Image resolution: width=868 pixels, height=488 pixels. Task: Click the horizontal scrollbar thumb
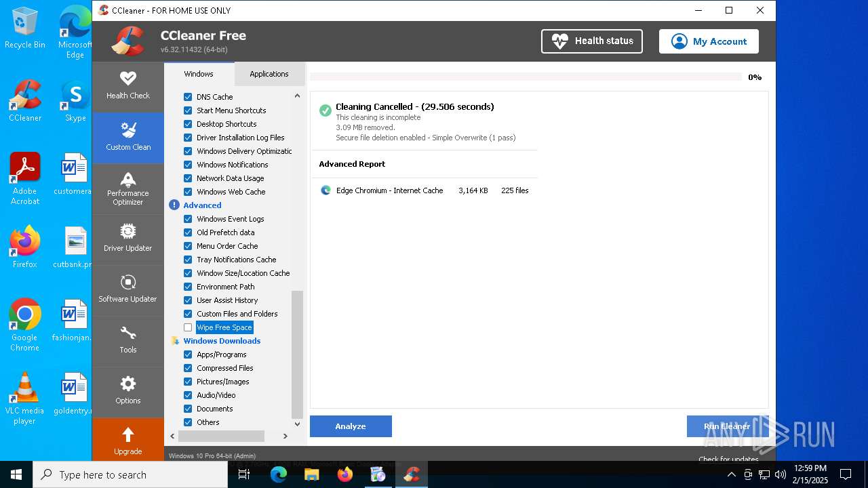click(x=222, y=436)
